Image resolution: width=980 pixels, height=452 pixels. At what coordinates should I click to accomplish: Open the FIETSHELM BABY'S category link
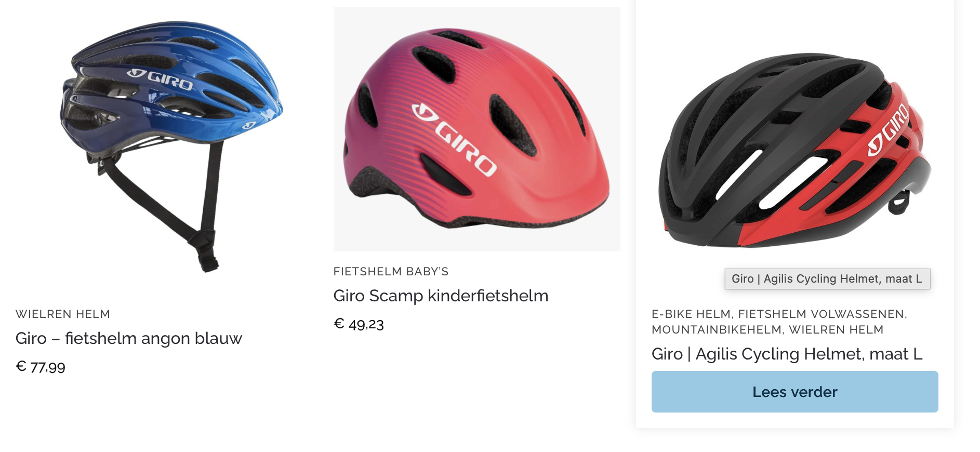(x=391, y=271)
